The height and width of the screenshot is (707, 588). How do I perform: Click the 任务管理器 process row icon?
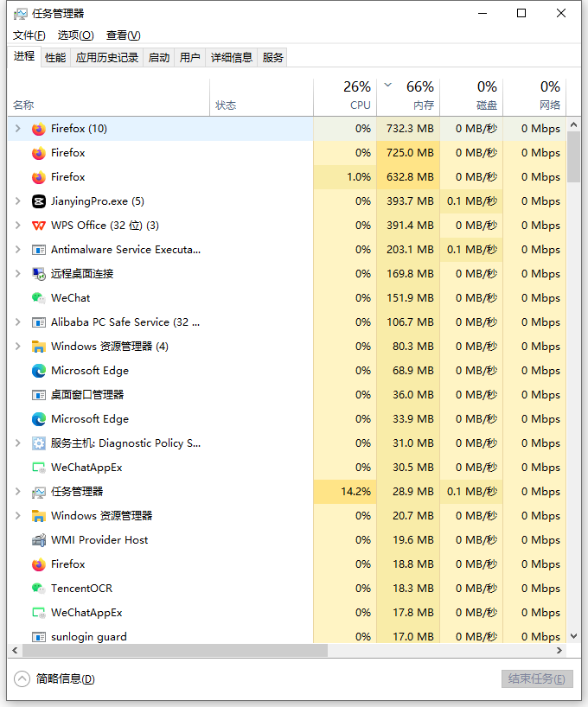pos(39,492)
